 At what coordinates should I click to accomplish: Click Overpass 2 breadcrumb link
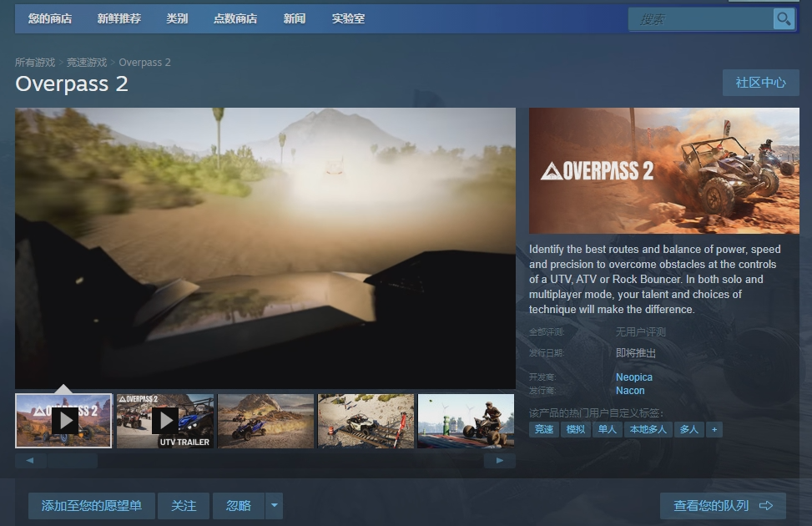point(144,63)
